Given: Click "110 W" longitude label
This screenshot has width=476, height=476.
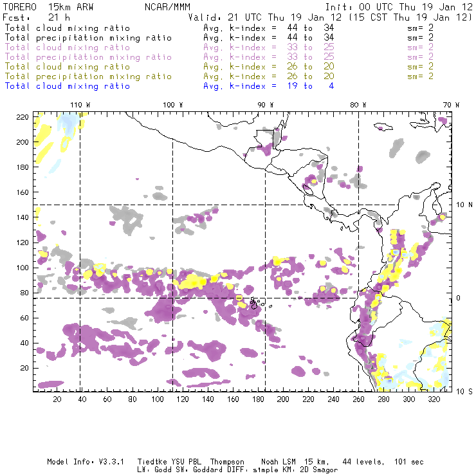Looking at the screenshot, I should click(80, 105).
